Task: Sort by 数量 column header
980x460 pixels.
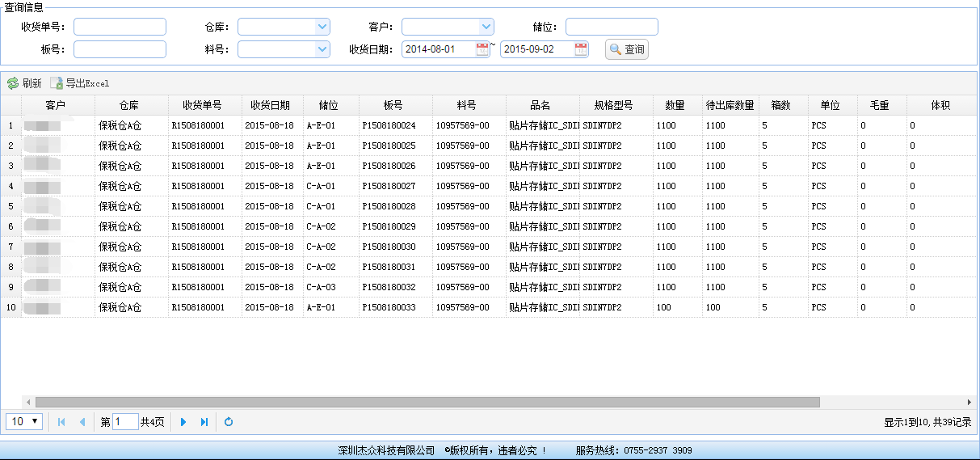Action: point(676,105)
